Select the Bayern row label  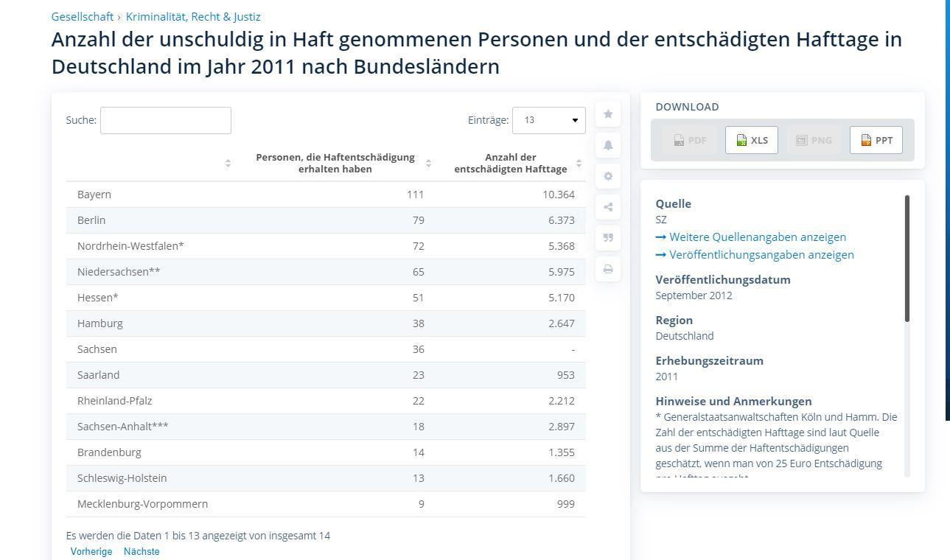(x=94, y=195)
